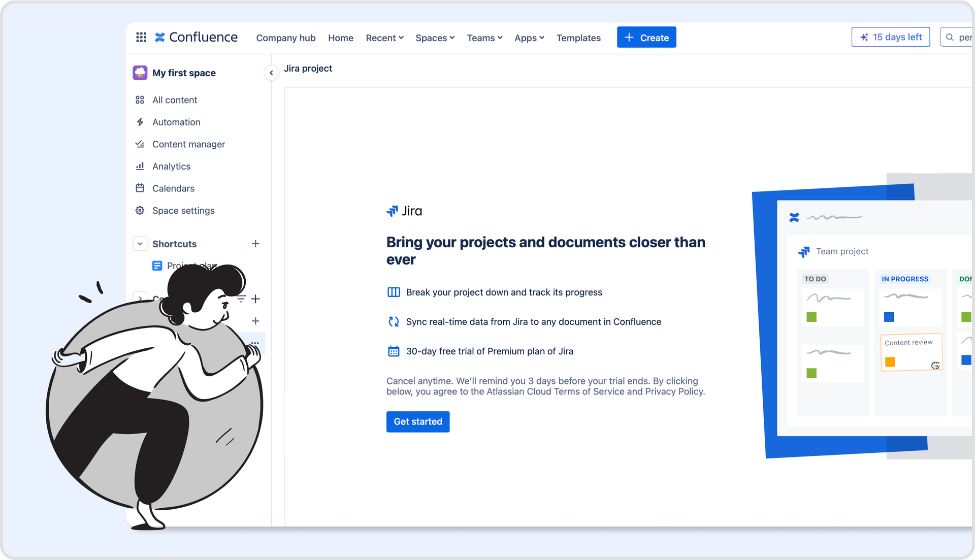The height and width of the screenshot is (560, 975).
Task: Click the calendar icon beside 30-day free trial
Action: click(394, 351)
